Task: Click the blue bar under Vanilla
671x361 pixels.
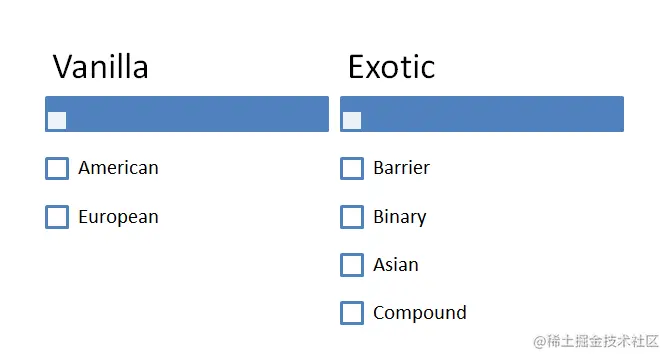Action: point(187,114)
